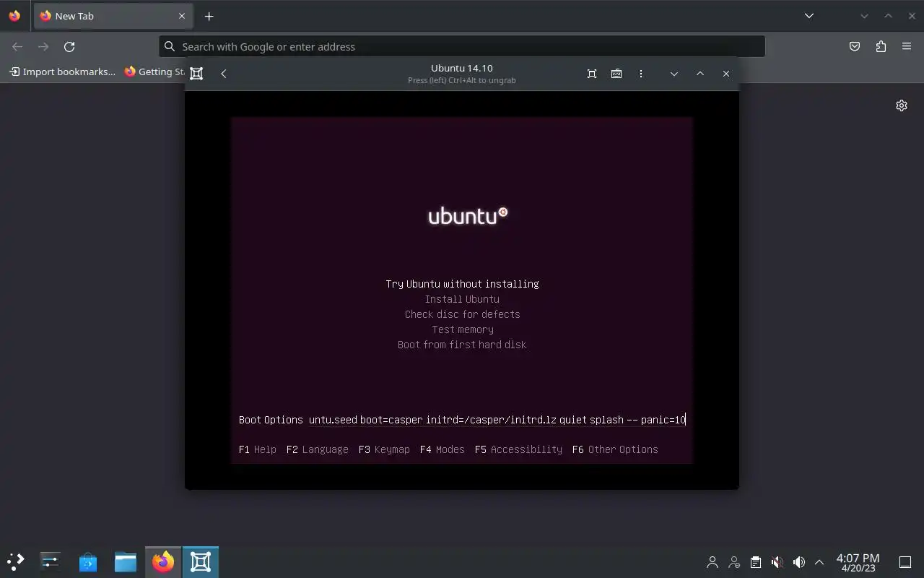Click Firefox forward navigation arrow

[x=43, y=46]
